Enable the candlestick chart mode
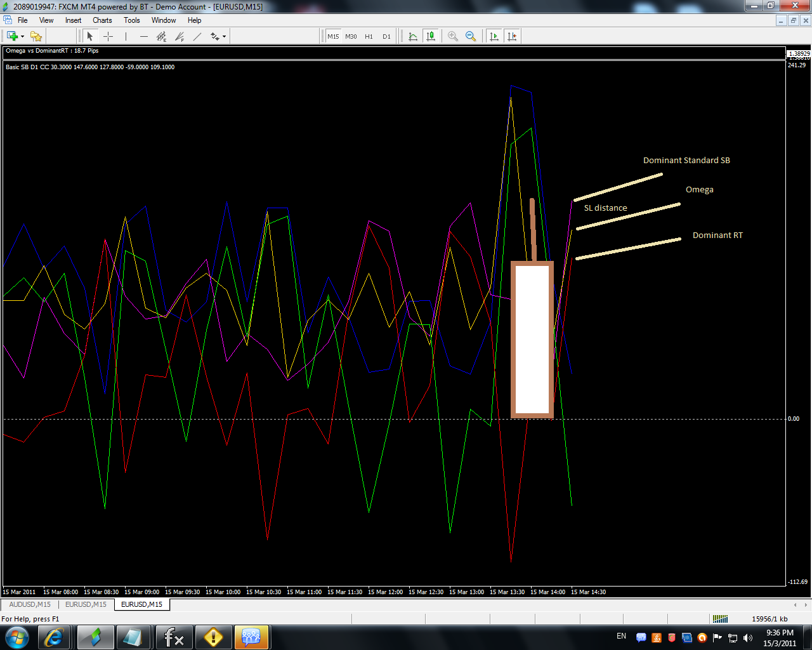The height and width of the screenshot is (650, 812). [x=431, y=36]
